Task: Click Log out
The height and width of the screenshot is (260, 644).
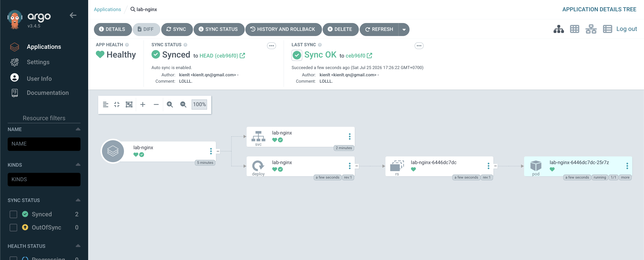Action: pyautogui.click(x=627, y=29)
